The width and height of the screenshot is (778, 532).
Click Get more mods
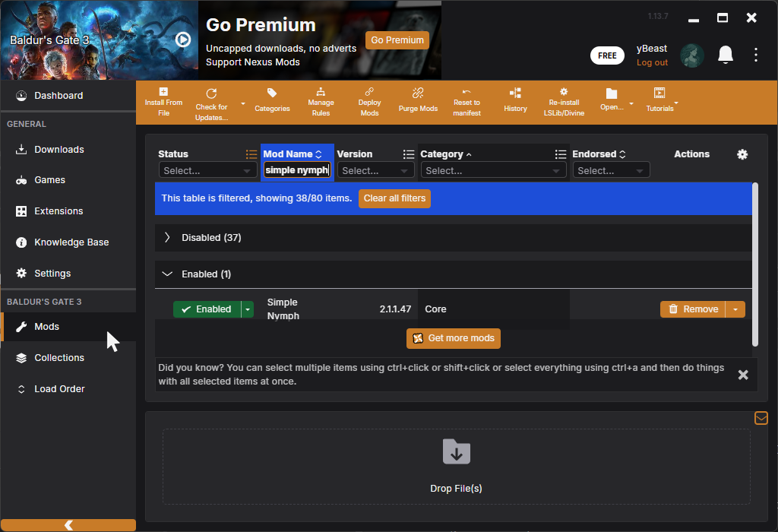(x=454, y=338)
